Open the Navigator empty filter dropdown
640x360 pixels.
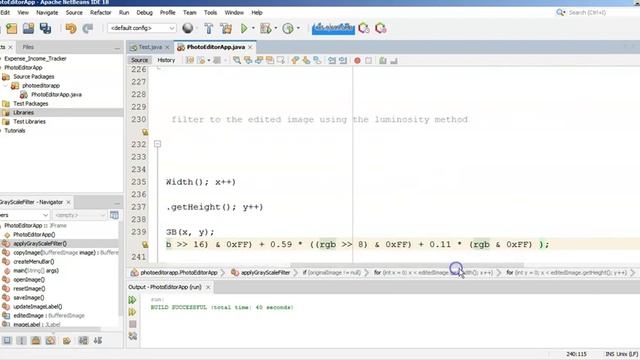pos(80,215)
